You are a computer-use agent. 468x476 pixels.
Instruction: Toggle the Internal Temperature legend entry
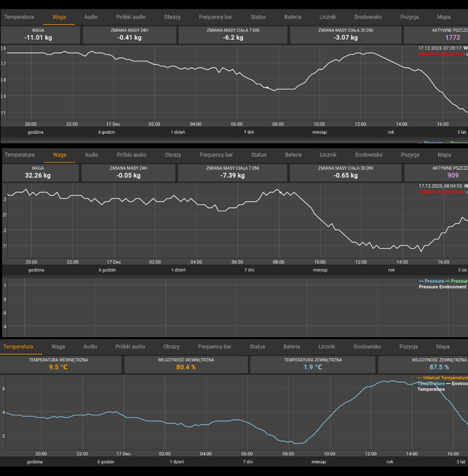(x=445, y=378)
